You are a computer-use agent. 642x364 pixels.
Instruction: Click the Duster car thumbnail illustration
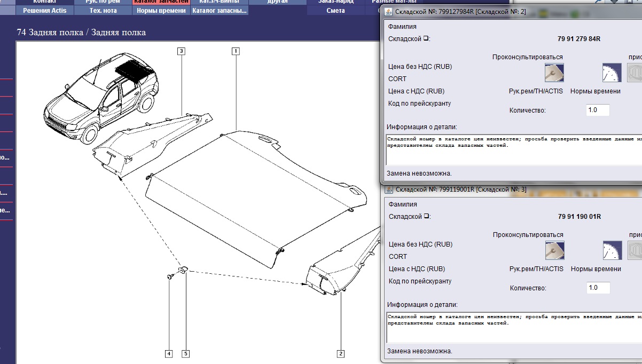(x=101, y=93)
